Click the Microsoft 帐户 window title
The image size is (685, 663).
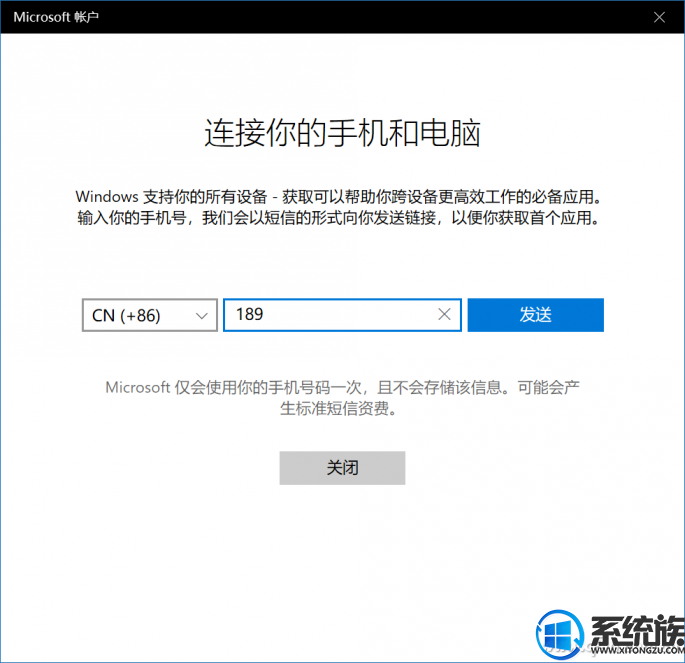tap(56, 17)
